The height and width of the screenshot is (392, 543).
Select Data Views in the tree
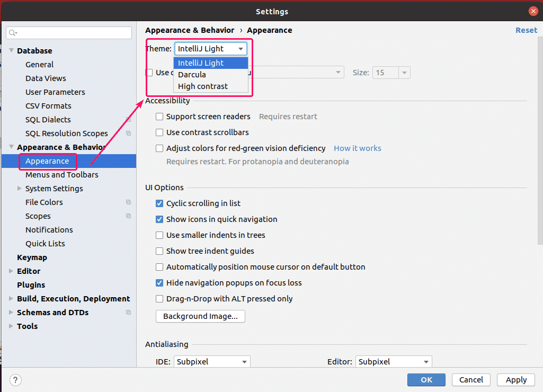(x=46, y=78)
